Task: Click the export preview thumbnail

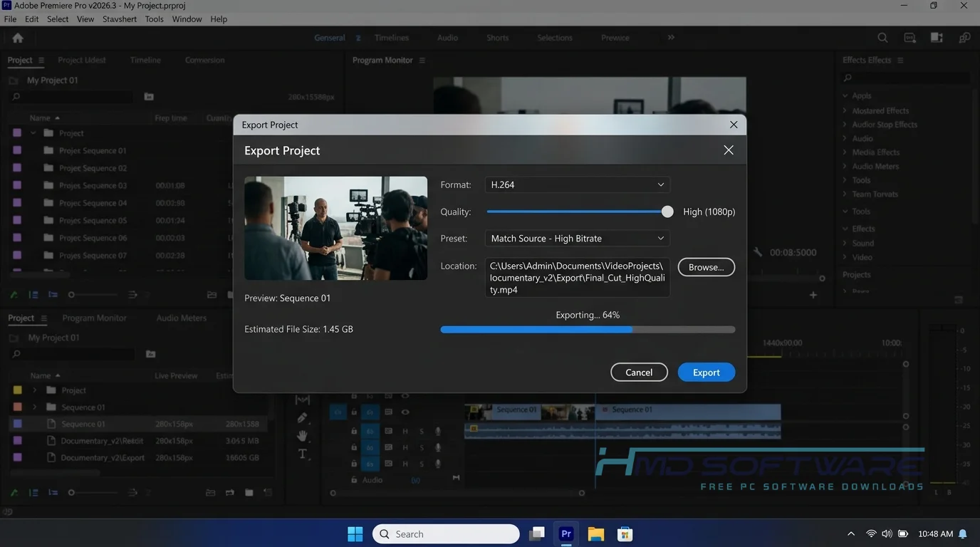Action: (335, 228)
